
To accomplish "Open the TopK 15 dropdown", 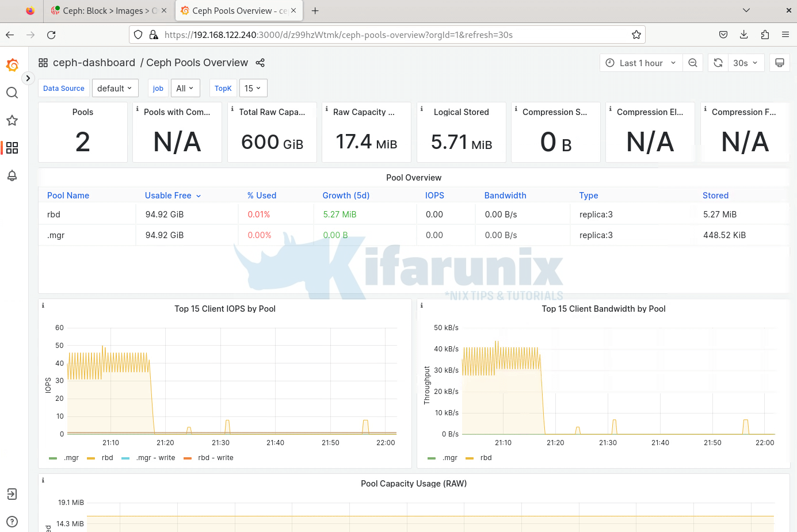I will tap(253, 88).
